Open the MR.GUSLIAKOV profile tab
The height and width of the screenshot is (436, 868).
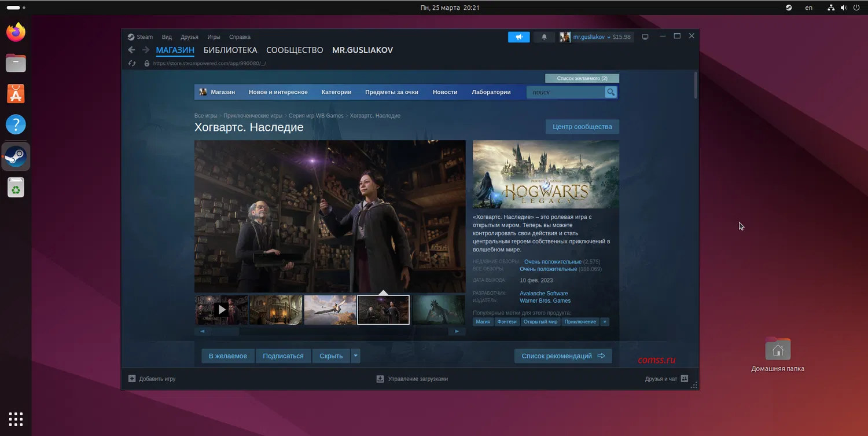pos(362,50)
